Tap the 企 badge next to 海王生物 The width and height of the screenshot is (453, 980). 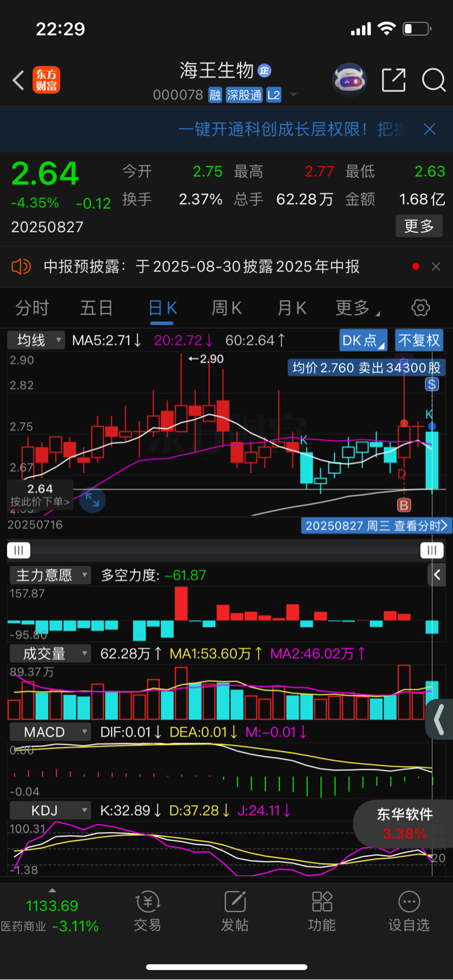(x=265, y=71)
